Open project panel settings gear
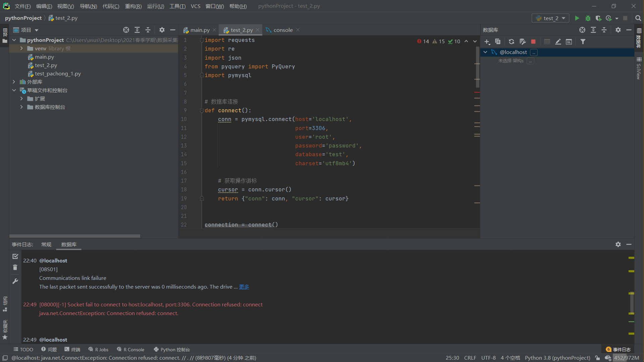 tap(162, 30)
